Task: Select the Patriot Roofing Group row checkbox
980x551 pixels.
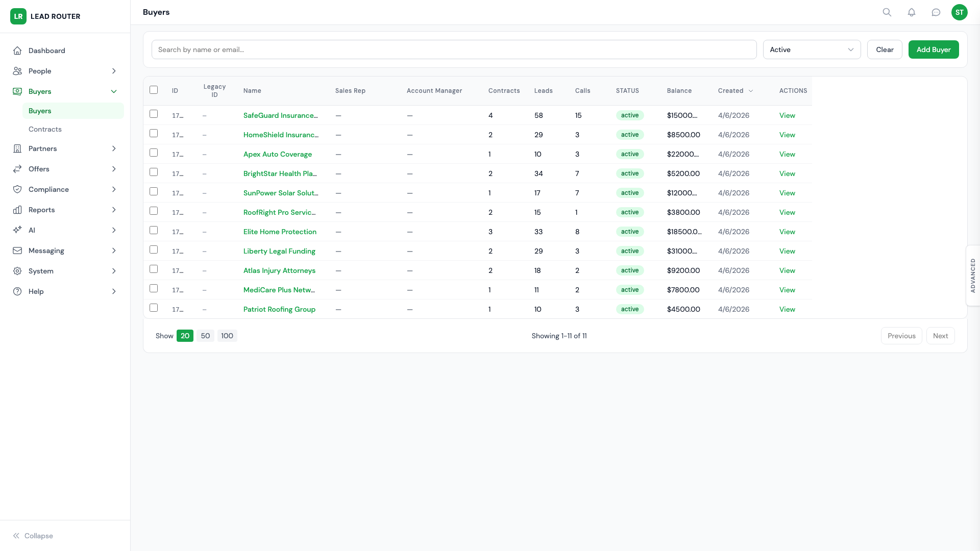Action: [154, 308]
